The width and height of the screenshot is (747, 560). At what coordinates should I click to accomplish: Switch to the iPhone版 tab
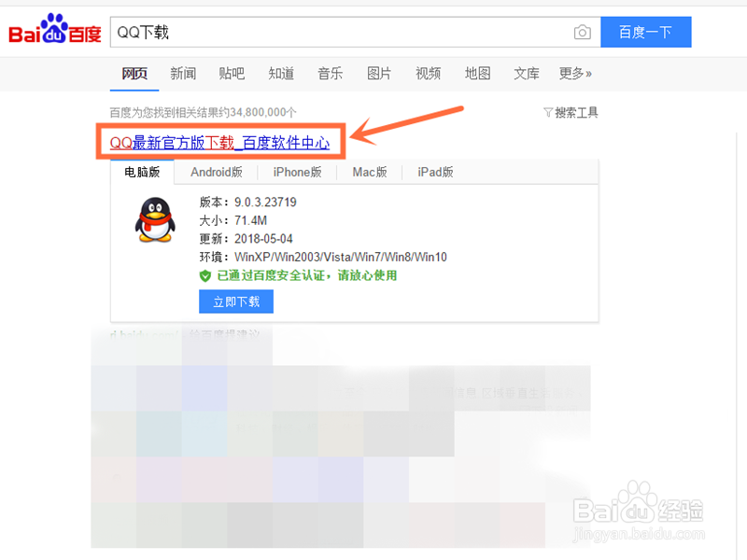(297, 172)
